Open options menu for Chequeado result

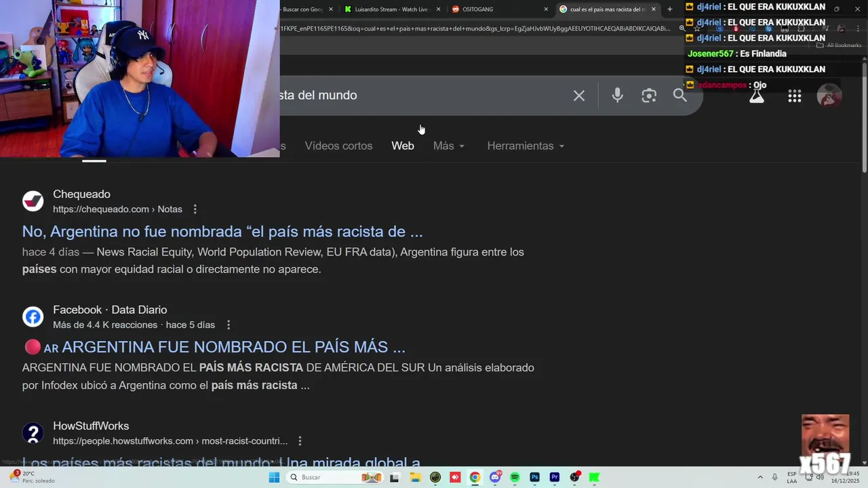click(195, 209)
